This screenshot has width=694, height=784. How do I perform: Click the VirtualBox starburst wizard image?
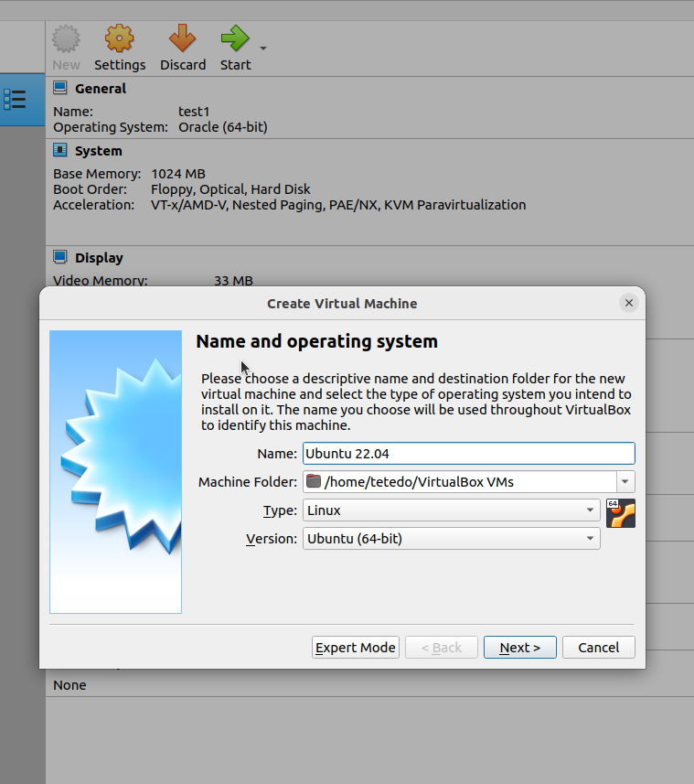pyautogui.click(x=115, y=471)
